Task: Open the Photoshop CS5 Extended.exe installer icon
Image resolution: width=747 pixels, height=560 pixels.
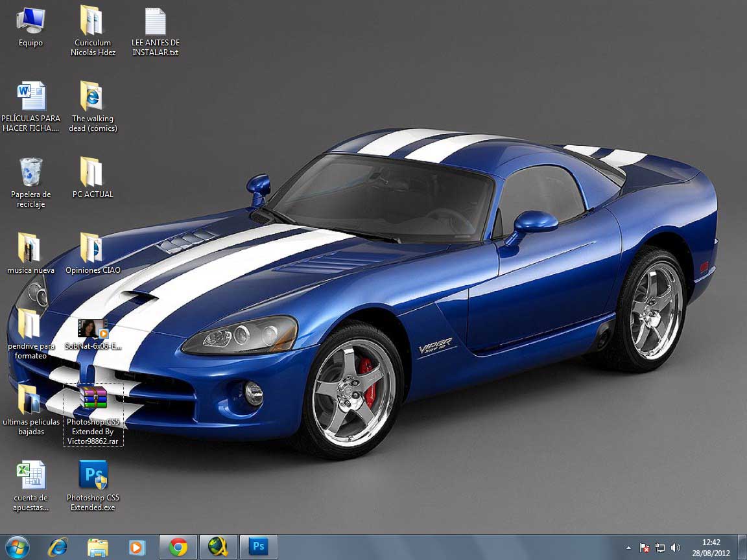Action: [93, 476]
